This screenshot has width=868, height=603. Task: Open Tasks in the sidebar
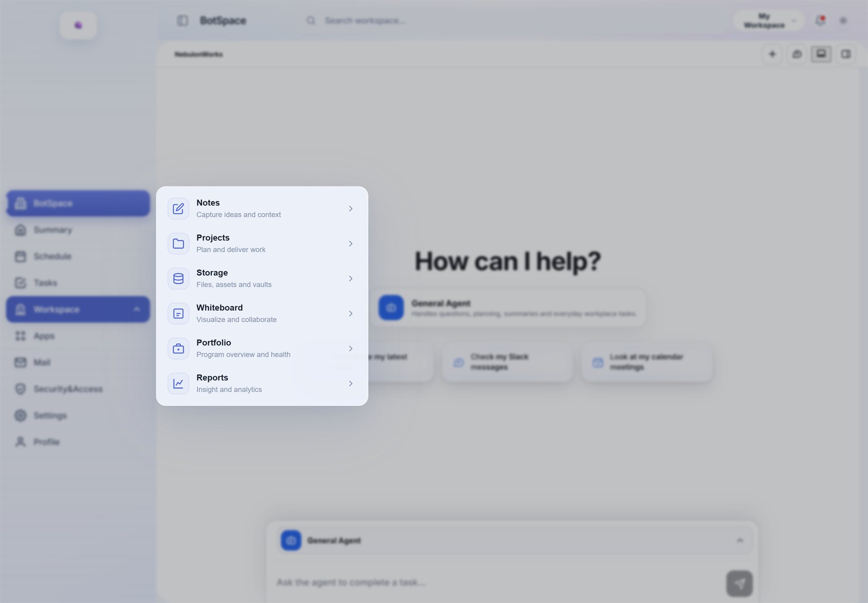pyautogui.click(x=78, y=283)
